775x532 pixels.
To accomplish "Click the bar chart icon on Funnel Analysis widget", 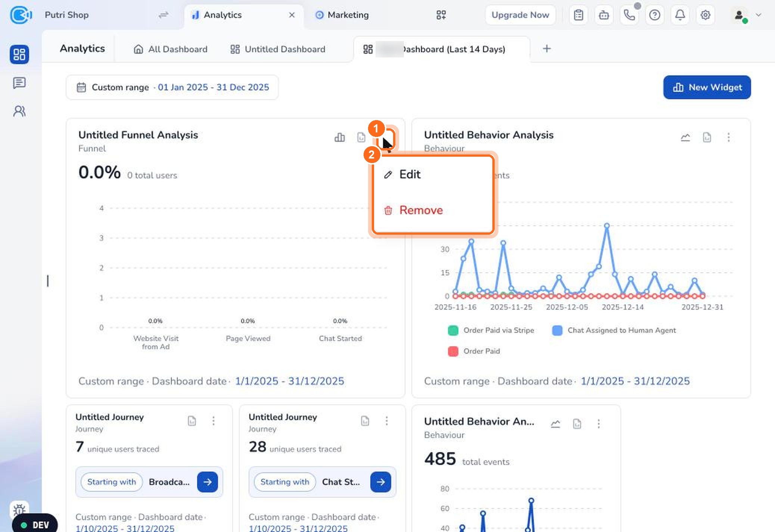I will pos(340,137).
